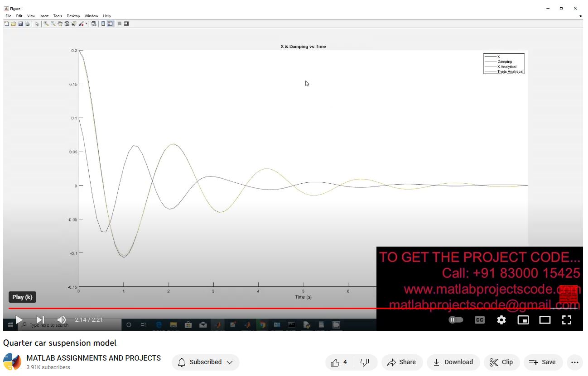Open the video settings gear
Image resolution: width=588 pixels, height=376 pixels.
point(501,320)
